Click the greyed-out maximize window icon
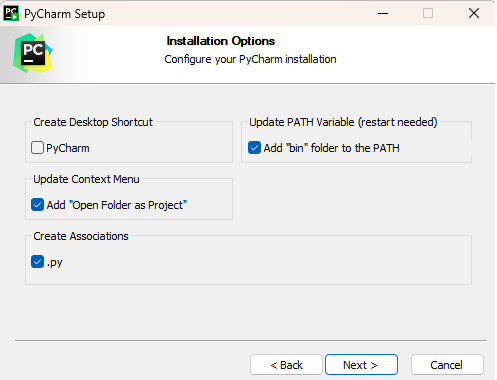This screenshot has height=380, width=497. (x=428, y=13)
